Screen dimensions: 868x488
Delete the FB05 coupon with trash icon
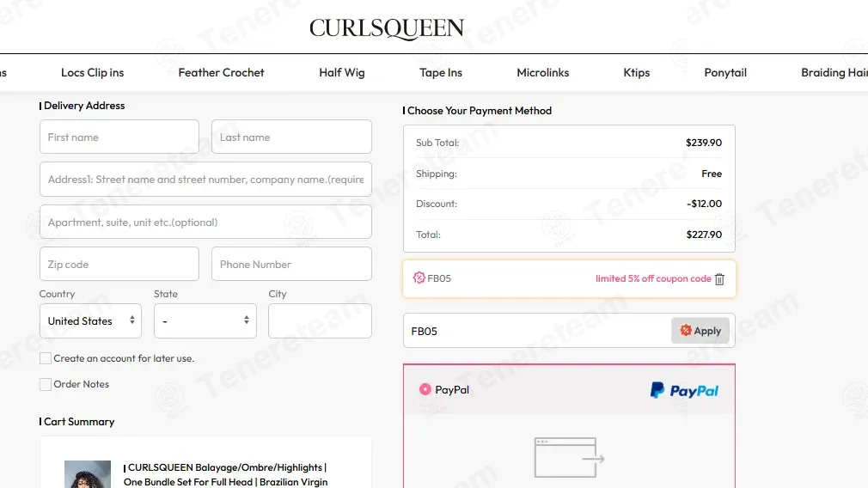tap(719, 279)
